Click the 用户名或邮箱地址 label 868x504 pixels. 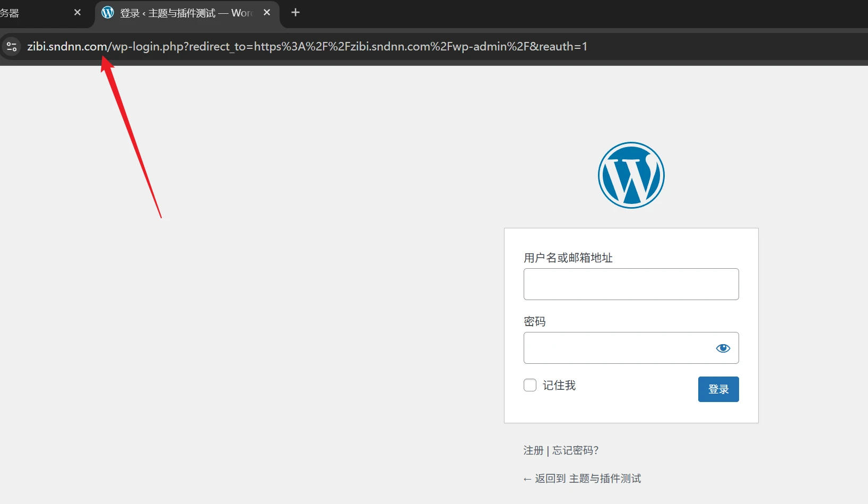point(568,258)
